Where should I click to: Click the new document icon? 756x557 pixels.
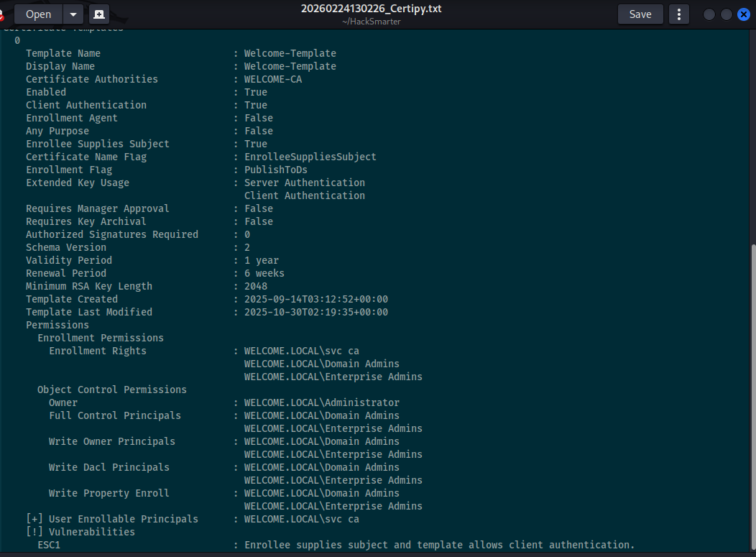(x=98, y=14)
